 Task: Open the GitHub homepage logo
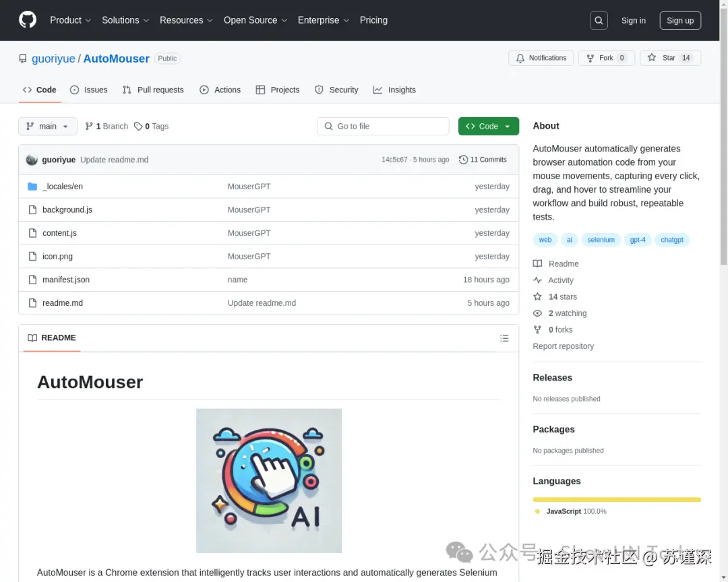28,20
